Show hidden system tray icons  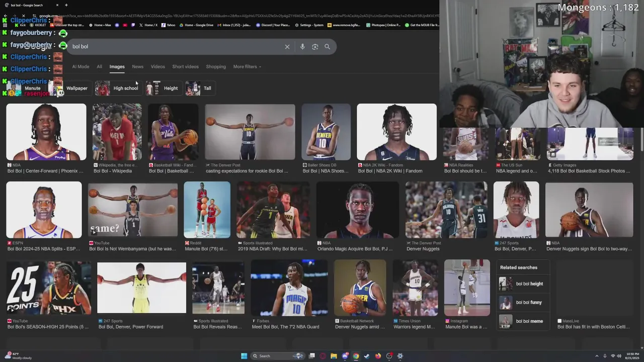[x=597, y=356]
